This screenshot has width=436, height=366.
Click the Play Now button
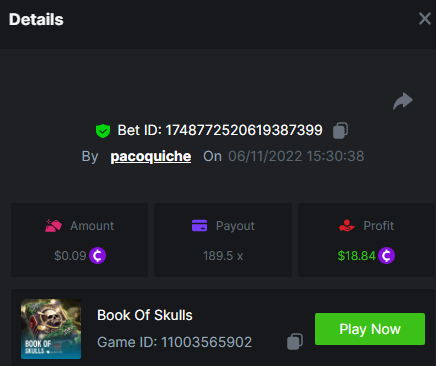pos(370,329)
